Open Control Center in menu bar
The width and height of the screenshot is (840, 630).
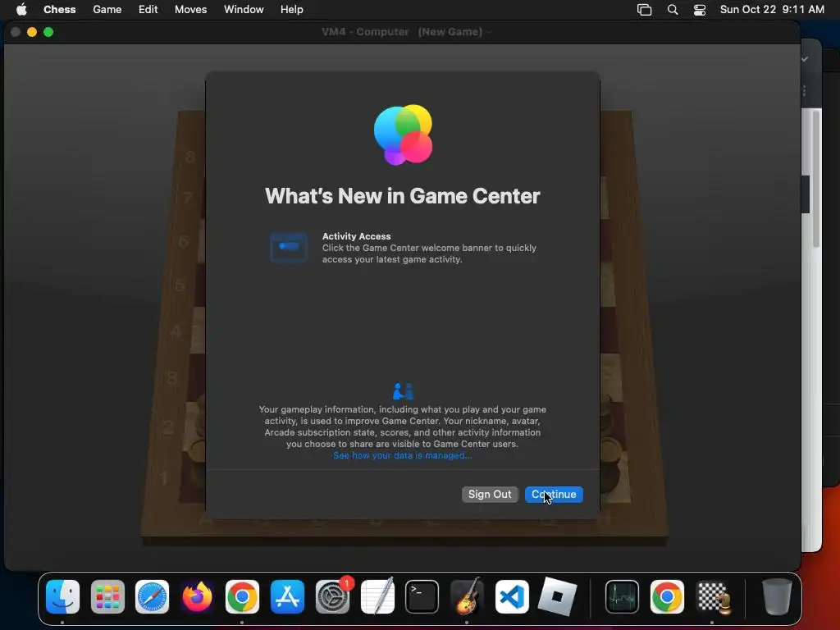point(700,10)
